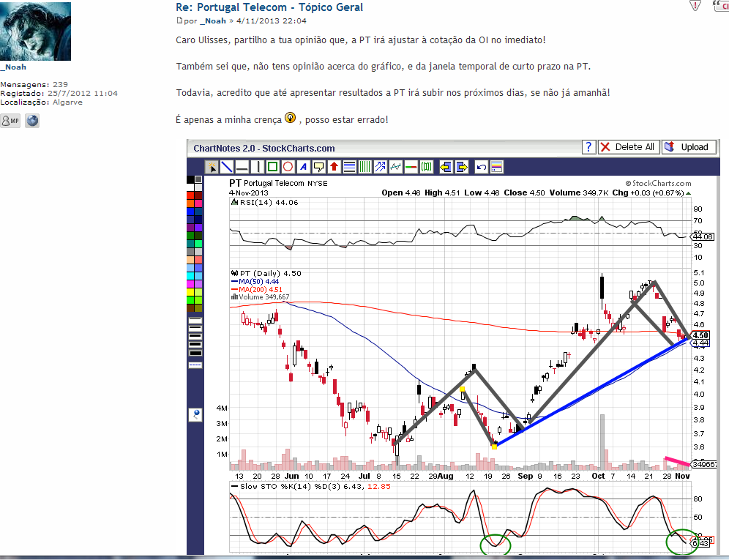Click the Delete All button
This screenshot has height=560, width=729.
pyautogui.click(x=629, y=147)
